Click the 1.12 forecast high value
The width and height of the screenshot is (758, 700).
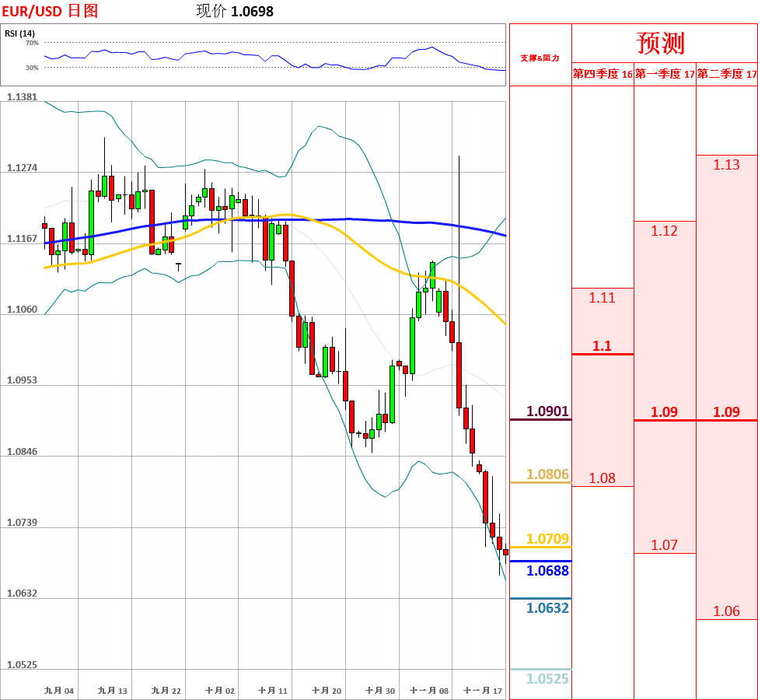pos(664,230)
